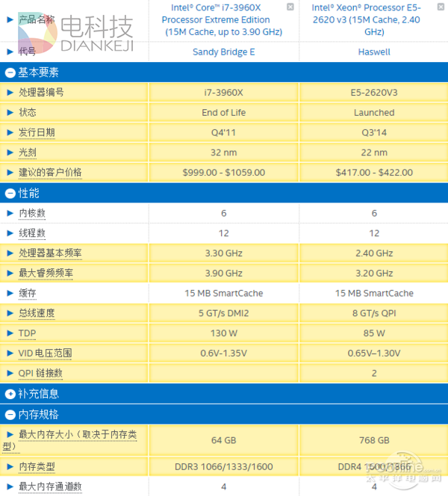Click the arrow icon beside TDP

coord(10,333)
